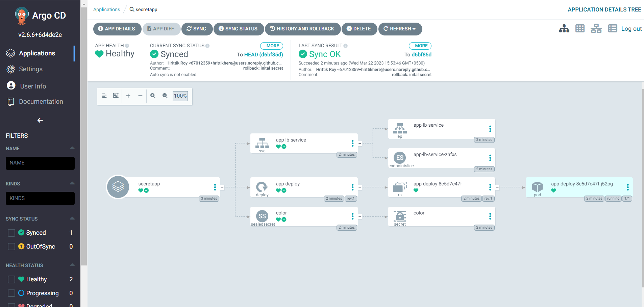
Task: Open the Applications breadcrumb link
Action: click(106, 9)
